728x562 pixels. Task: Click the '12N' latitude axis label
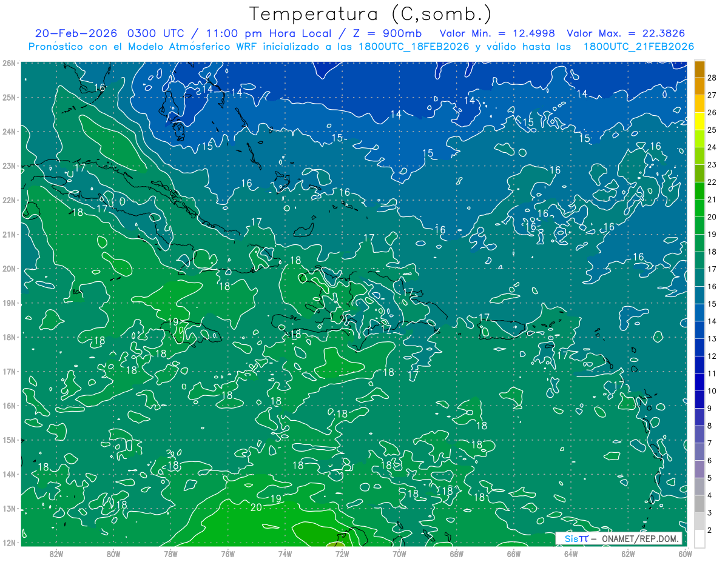[9, 543]
